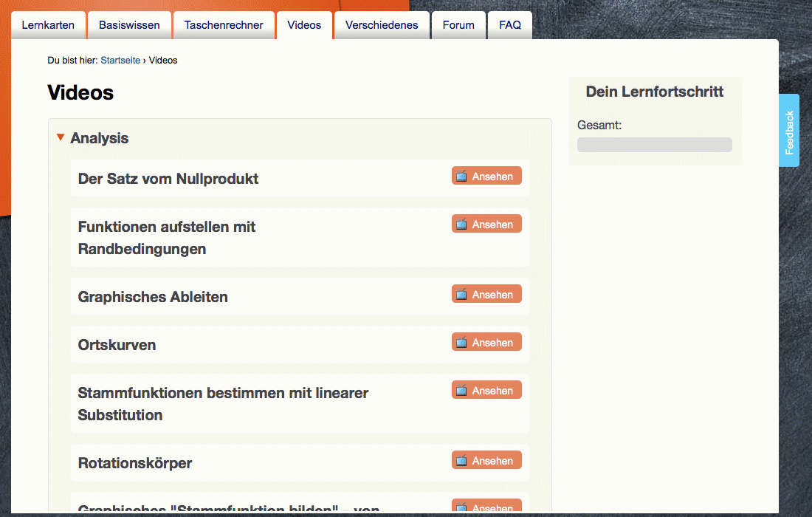Collapse the Analysis section triangle

[x=61, y=137]
